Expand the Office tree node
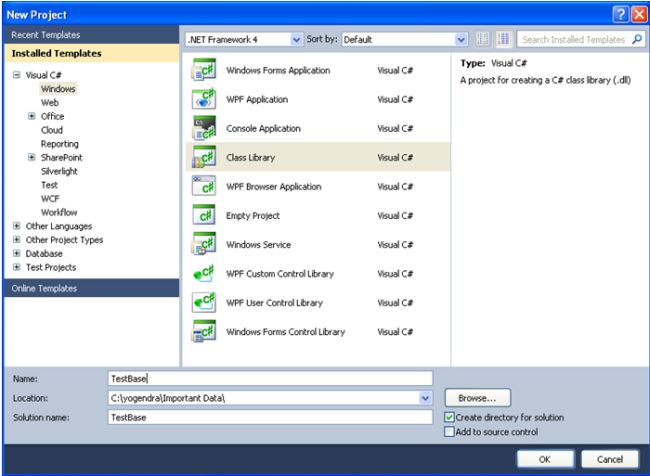 [32, 116]
